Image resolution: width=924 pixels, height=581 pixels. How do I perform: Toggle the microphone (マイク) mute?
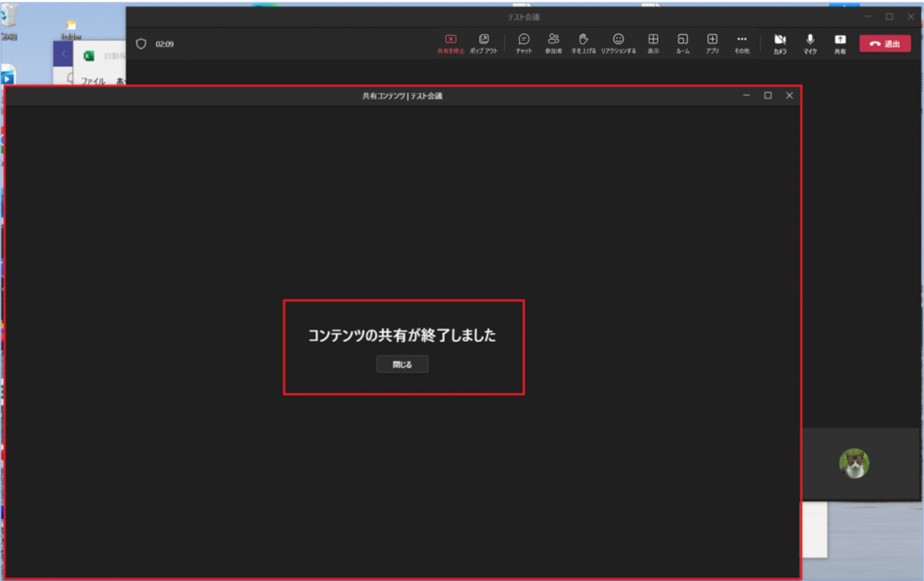coord(810,41)
